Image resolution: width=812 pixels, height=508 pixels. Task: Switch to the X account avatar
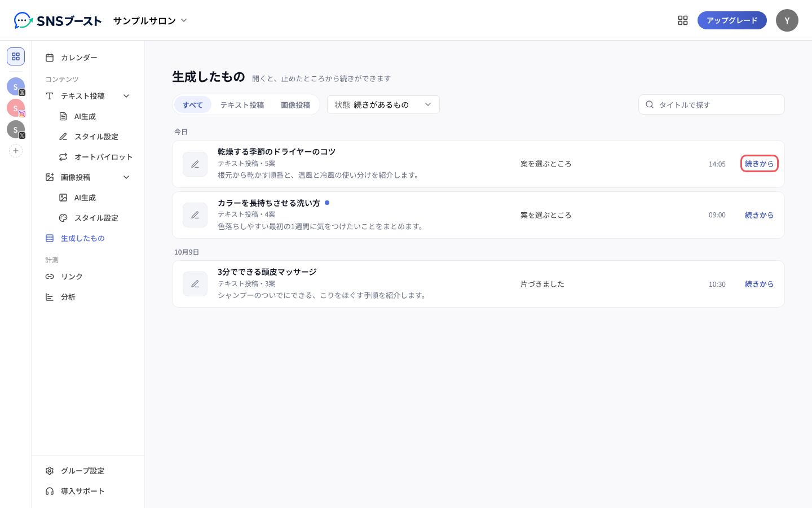(16, 129)
